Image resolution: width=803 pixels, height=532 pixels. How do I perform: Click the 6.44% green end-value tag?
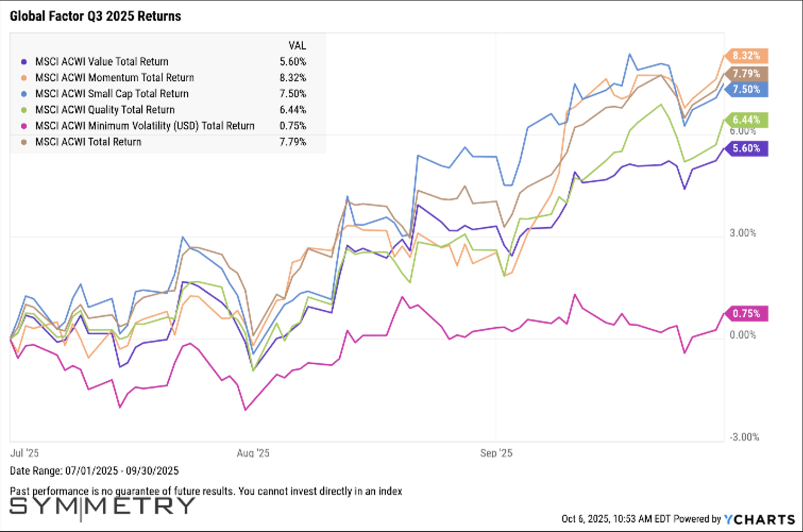point(746,120)
